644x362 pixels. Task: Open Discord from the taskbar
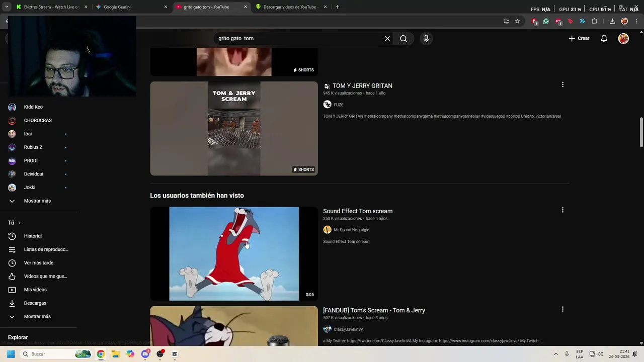tap(145, 354)
